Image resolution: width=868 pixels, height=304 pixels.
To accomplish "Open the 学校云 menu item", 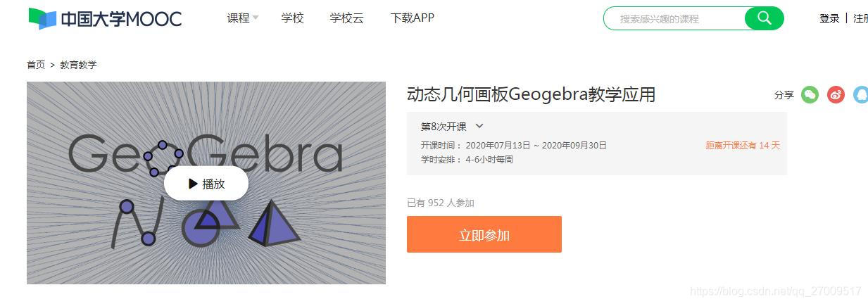I will pyautogui.click(x=347, y=18).
